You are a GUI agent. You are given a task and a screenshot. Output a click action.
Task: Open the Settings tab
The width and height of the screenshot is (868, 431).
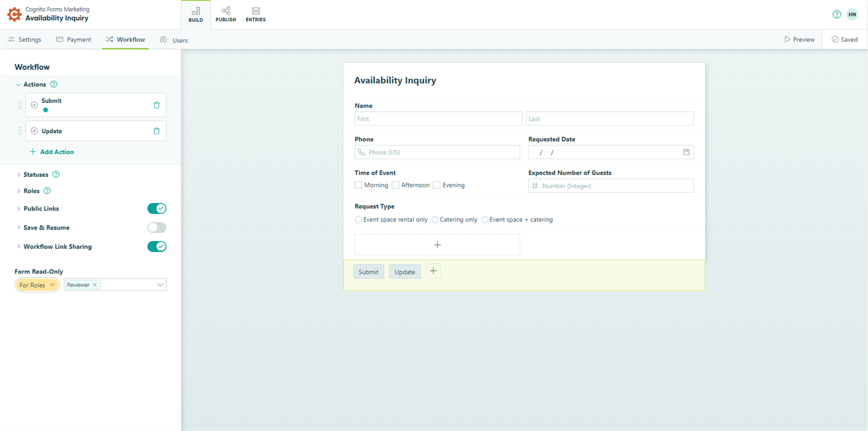pyautogui.click(x=24, y=39)
